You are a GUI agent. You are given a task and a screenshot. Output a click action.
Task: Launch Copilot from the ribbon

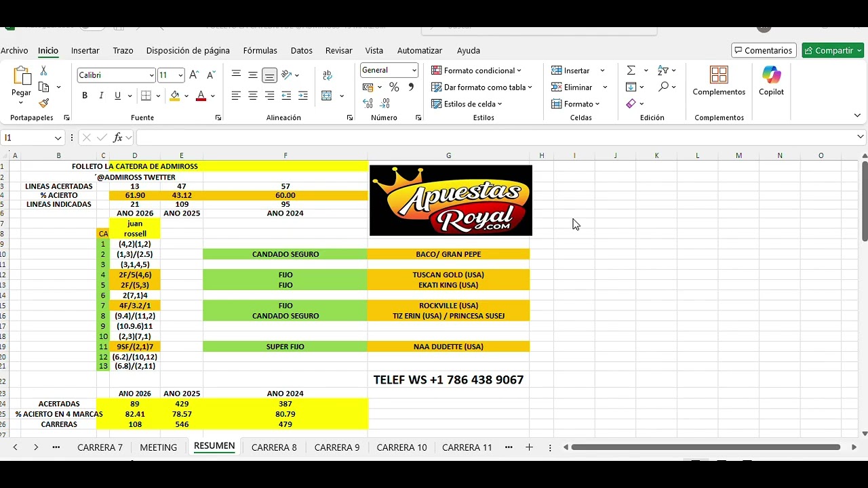click(x=771, y=75)
